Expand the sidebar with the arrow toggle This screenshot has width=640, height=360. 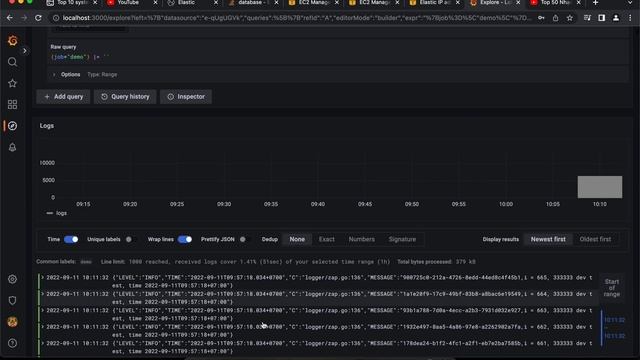click(x=24, y=51)
